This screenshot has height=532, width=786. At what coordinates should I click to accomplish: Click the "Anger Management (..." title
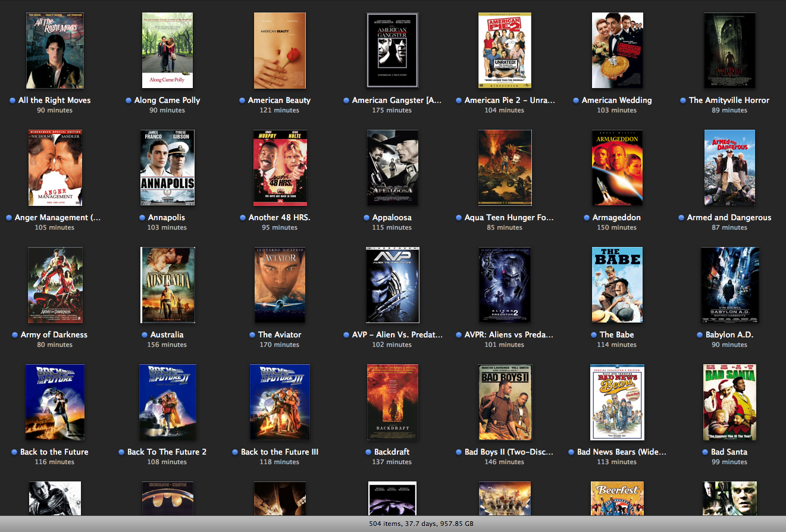pyautogui.click(x=58, y=217)
